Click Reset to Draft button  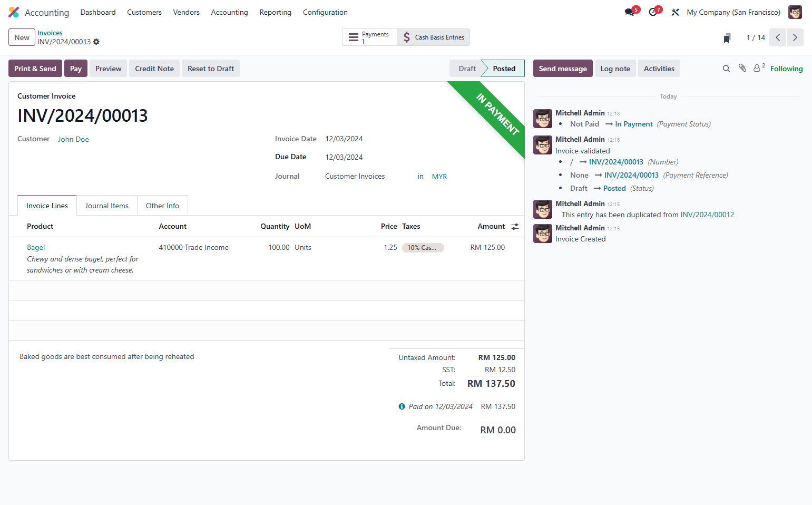(211, 69)
